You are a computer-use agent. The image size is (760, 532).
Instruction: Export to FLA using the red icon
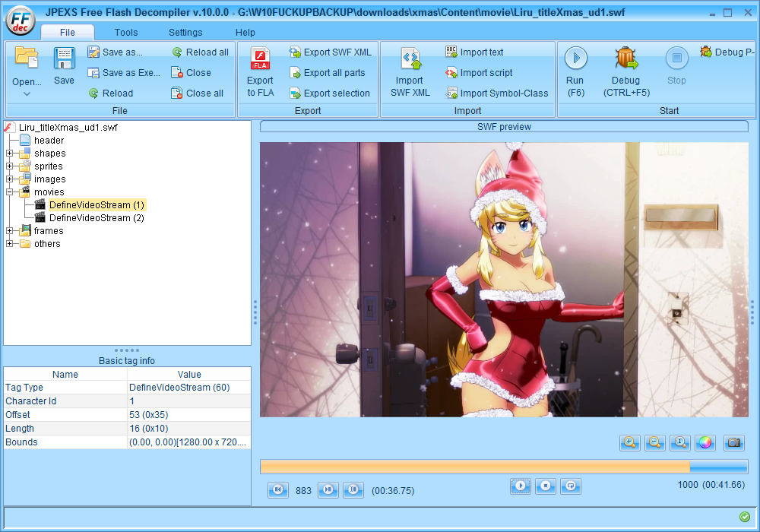click(x=260, y=59)
